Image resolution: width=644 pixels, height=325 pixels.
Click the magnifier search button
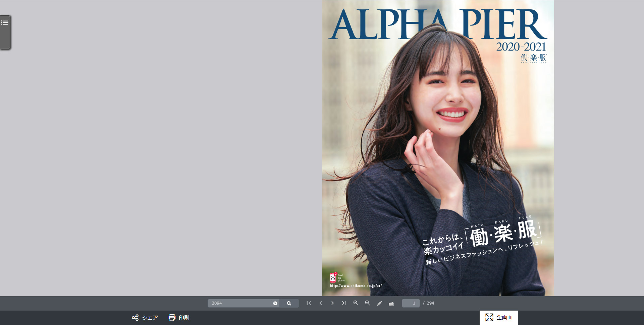(289, 303)
